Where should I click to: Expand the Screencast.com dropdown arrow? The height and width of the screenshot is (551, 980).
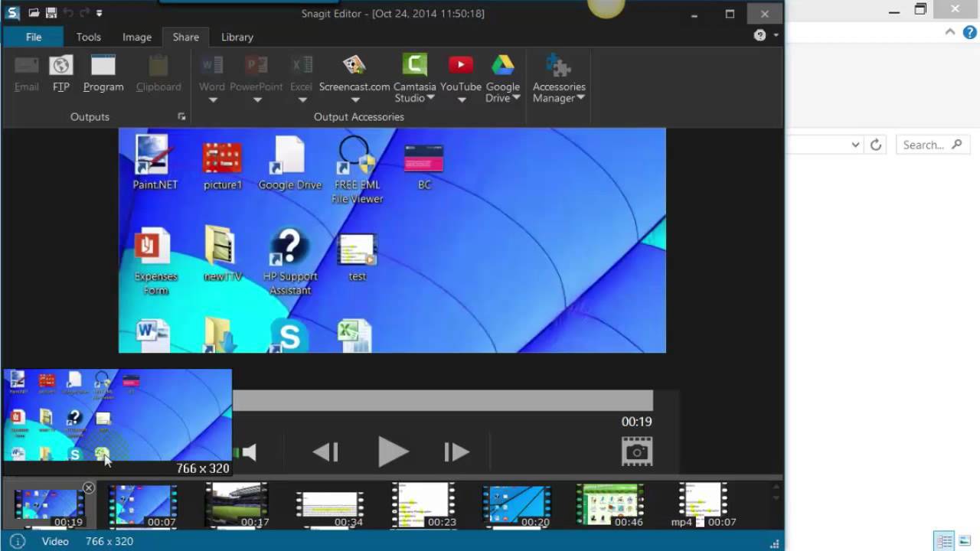[x=354, y=100]
